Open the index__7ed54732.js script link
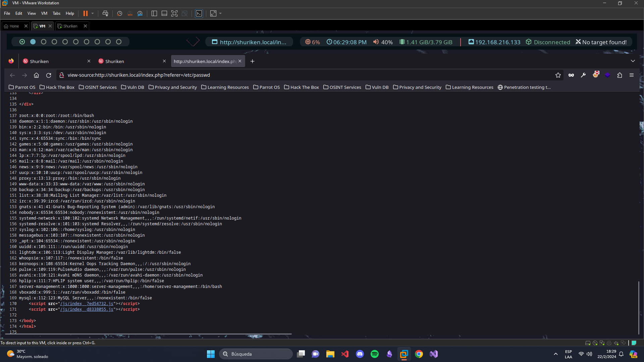The width and height of the screenshot is (644, 362). pos(87,304)
